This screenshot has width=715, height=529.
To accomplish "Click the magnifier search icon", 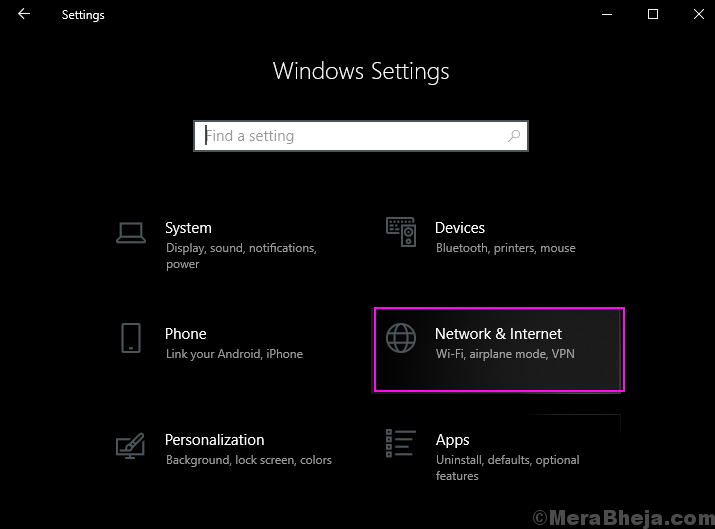I will [514, 135].
